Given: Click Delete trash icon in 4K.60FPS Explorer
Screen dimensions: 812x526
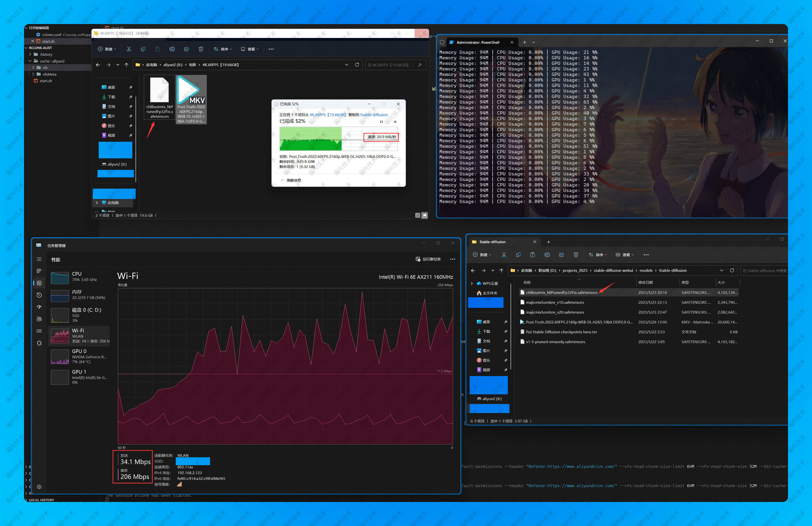Looking at the screenshot, I should 201,49.
